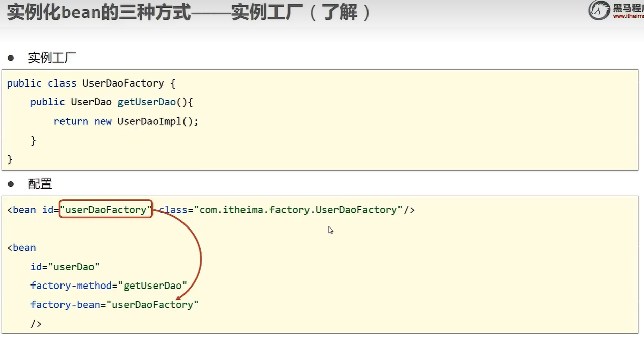Click the factory-method="getUserDao" attribute

[x=109, y=286]
